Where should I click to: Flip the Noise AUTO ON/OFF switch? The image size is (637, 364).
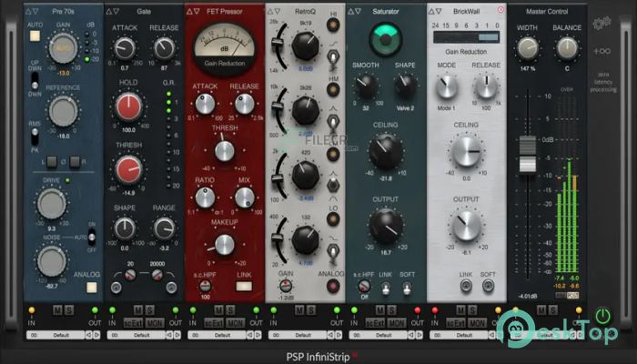(92, 237)
